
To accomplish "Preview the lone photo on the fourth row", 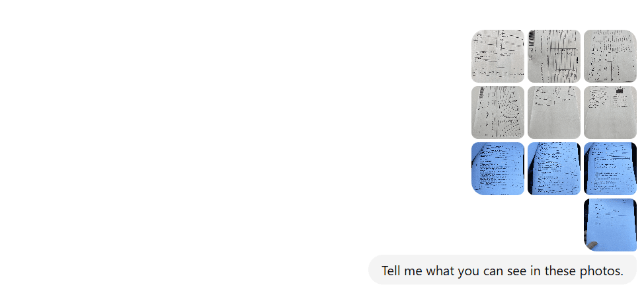I will tap(610, 225).
